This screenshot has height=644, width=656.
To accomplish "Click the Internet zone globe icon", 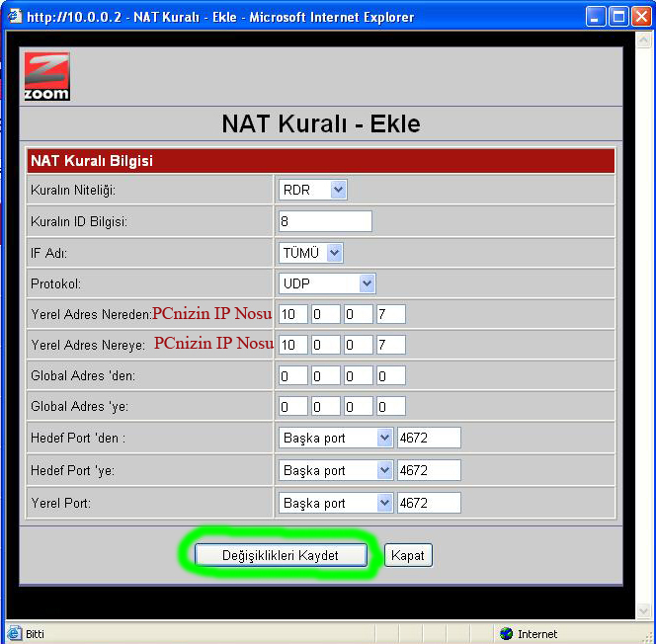I will pos(506,633).
